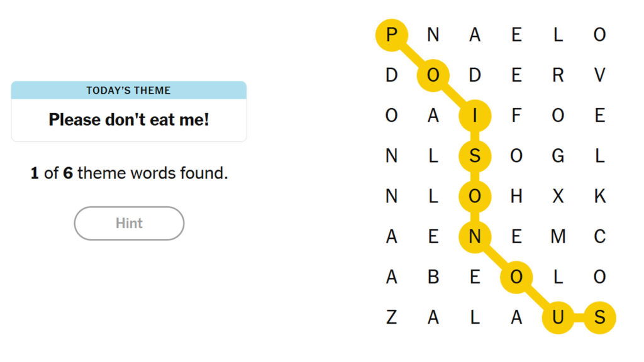Click the Hint button
This screenshot has height=362, width=644.
click(129, 223)
